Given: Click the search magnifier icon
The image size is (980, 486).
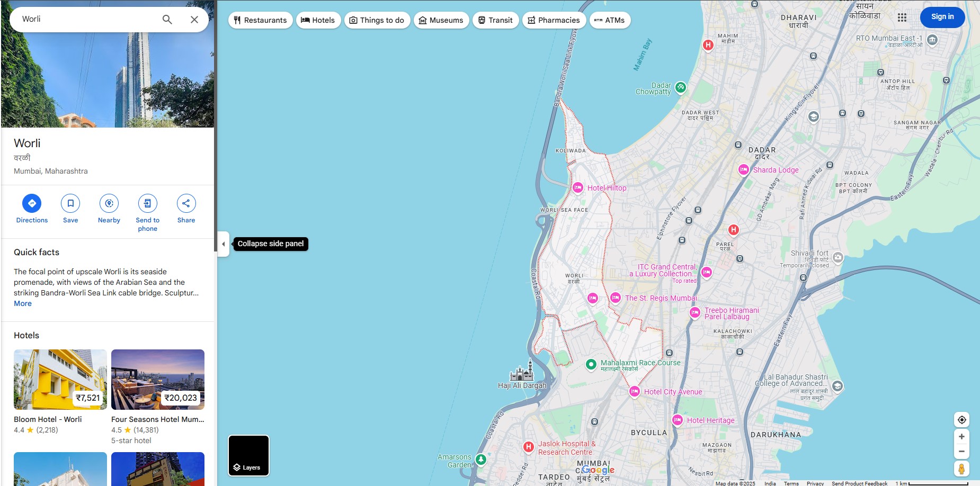Looking at the screenshot, I should click(167, 20).
